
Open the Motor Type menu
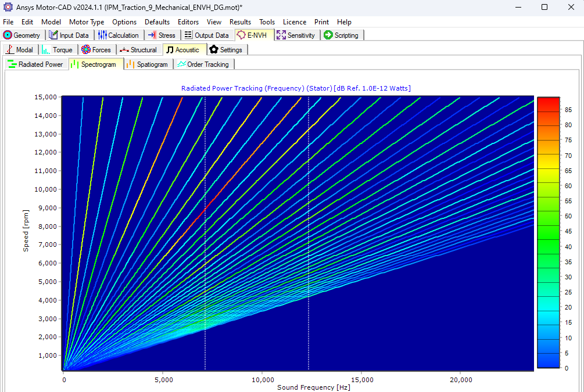[87, 22]
